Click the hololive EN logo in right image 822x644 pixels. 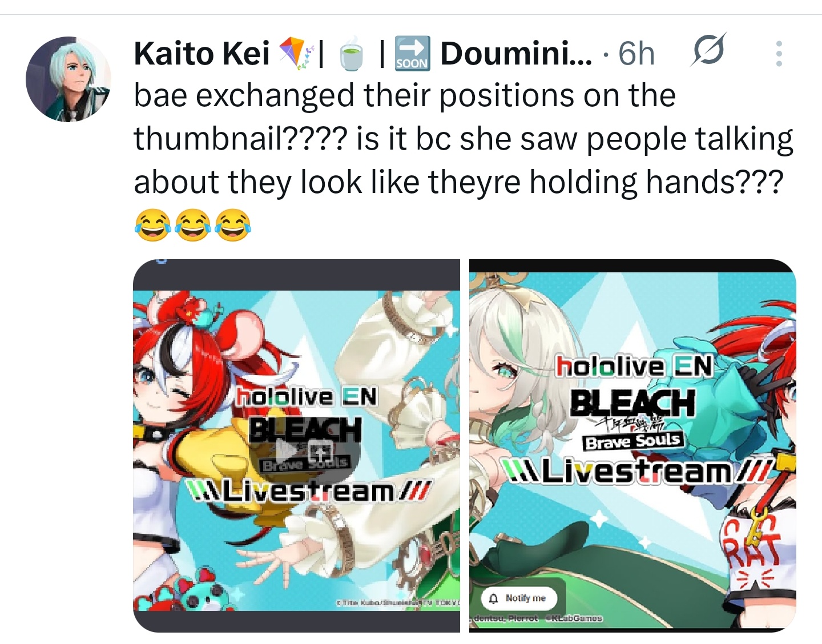coord(635,367)
